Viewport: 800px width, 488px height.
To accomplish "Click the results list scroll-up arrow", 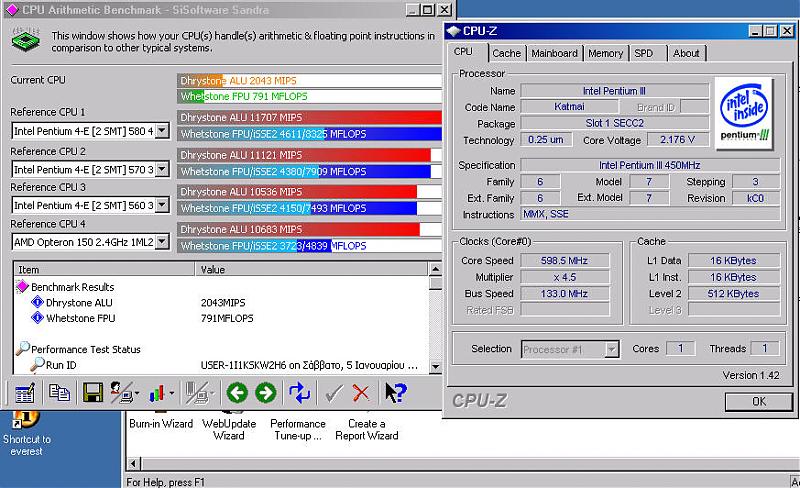I will click(x=435, y=269).
